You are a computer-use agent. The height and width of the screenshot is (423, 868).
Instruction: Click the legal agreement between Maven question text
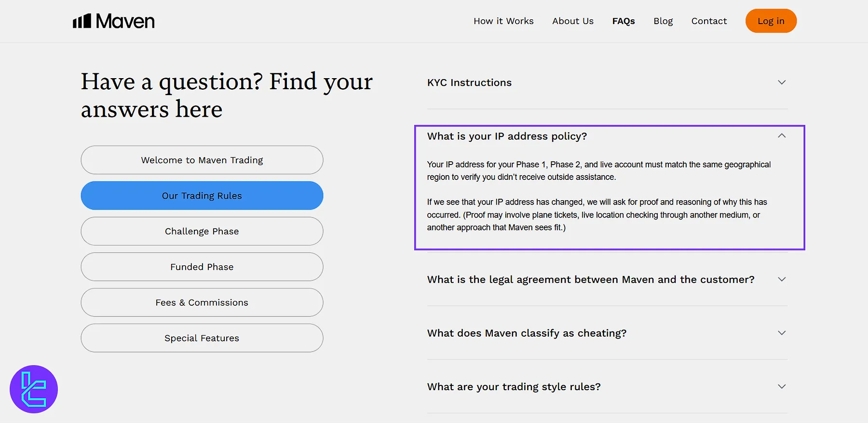591,279
